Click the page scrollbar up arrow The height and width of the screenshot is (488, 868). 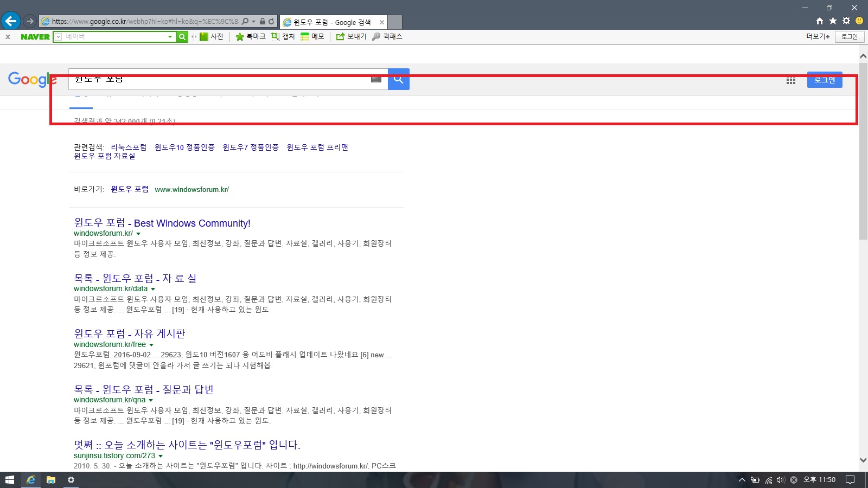(863, 56)
